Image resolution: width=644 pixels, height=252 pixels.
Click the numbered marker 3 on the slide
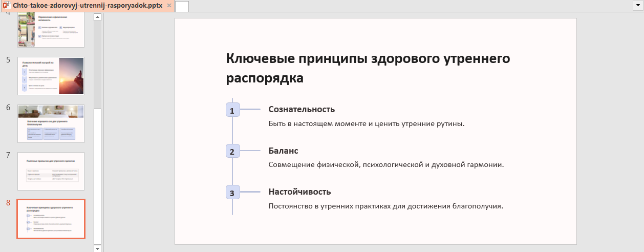pos(232,193)
